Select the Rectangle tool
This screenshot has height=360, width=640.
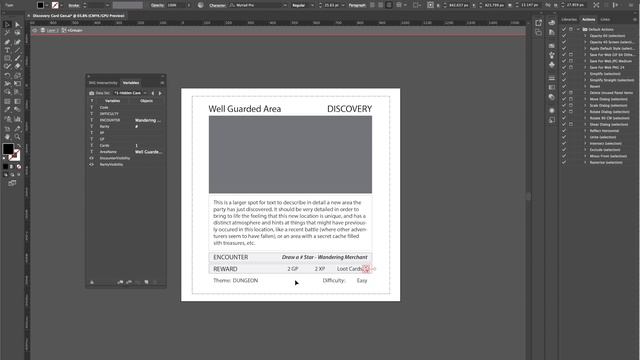pos(7,58)
